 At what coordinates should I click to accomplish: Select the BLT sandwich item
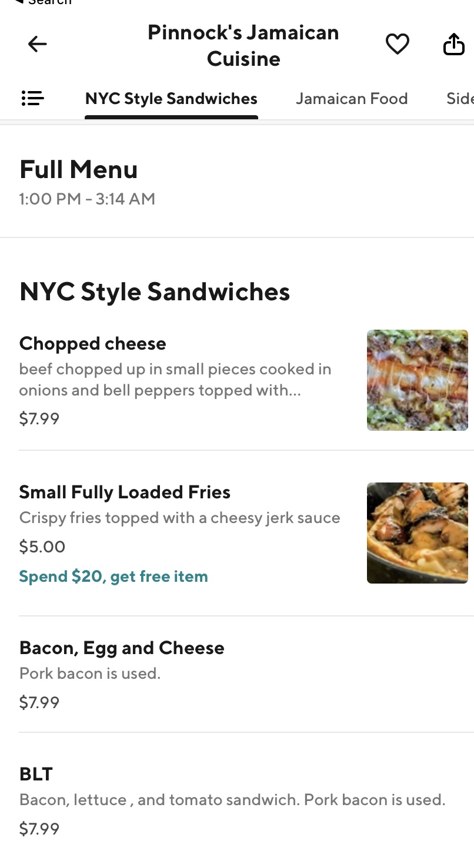pyautogui.click(x=36, y=775)
